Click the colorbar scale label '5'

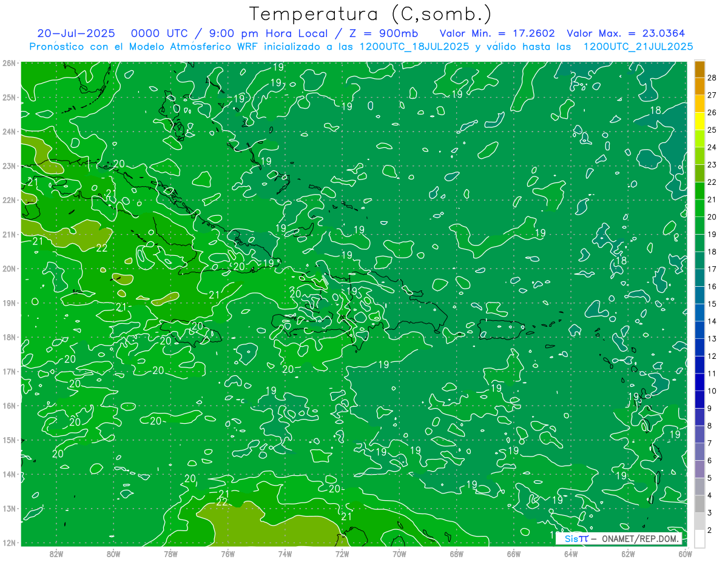[710, 478]
